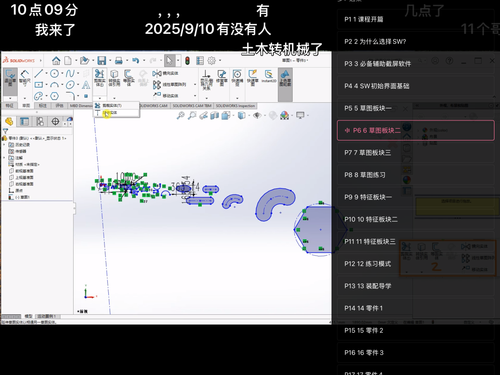Select the Arc sketch tool

tap(54, 85)
